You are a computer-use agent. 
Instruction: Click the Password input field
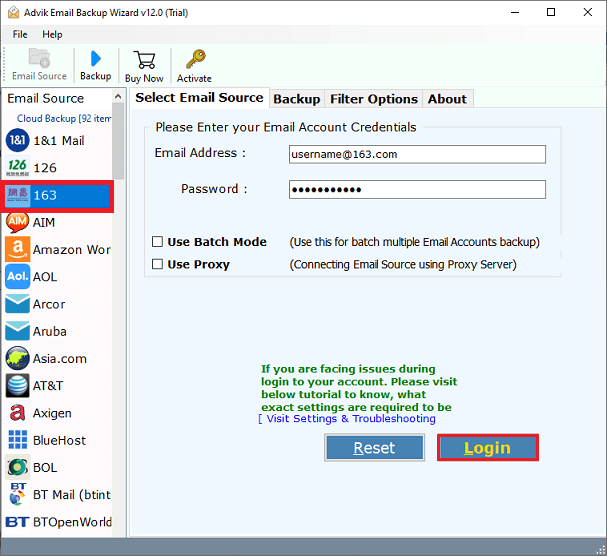pyautogui.click(x=417, y=189)
